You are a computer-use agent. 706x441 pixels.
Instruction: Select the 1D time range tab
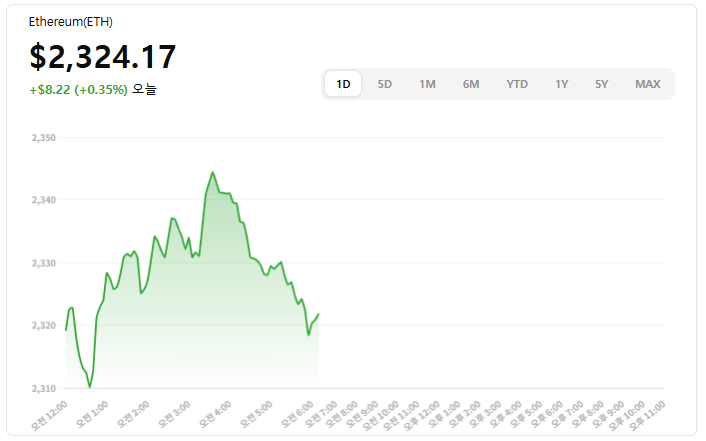click(x=343, y=84)
